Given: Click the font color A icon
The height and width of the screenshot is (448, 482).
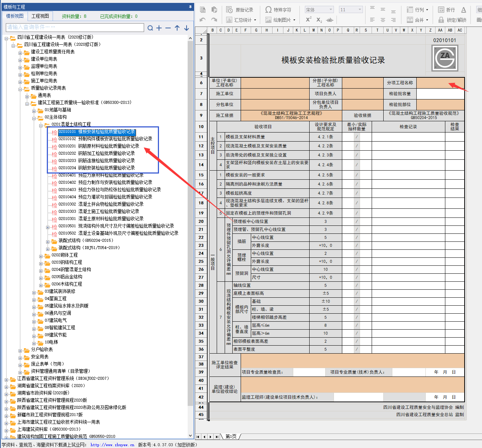Looking at the screenshot, I should (x=463, y=10).
